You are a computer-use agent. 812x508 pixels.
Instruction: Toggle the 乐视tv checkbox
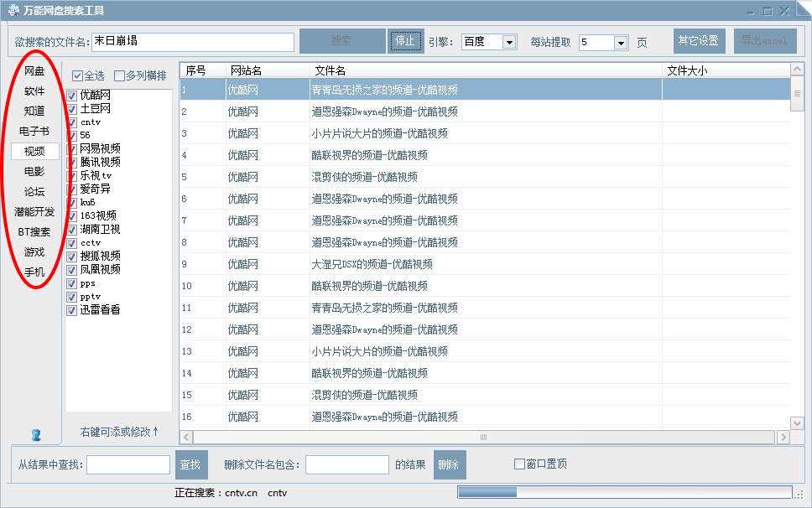click(72, 176)
